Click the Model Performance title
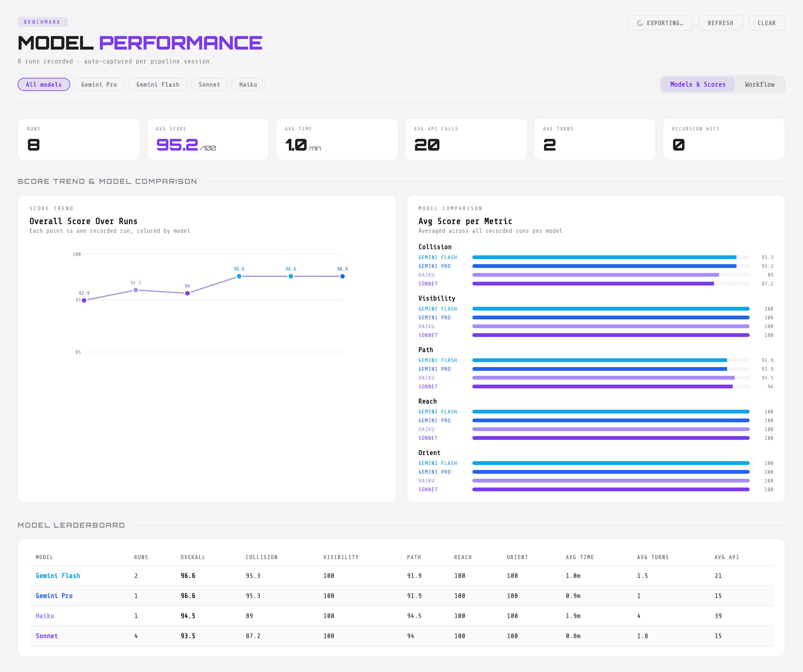The width and height of the screenshot is (803, 672). [x=140, y=43]
